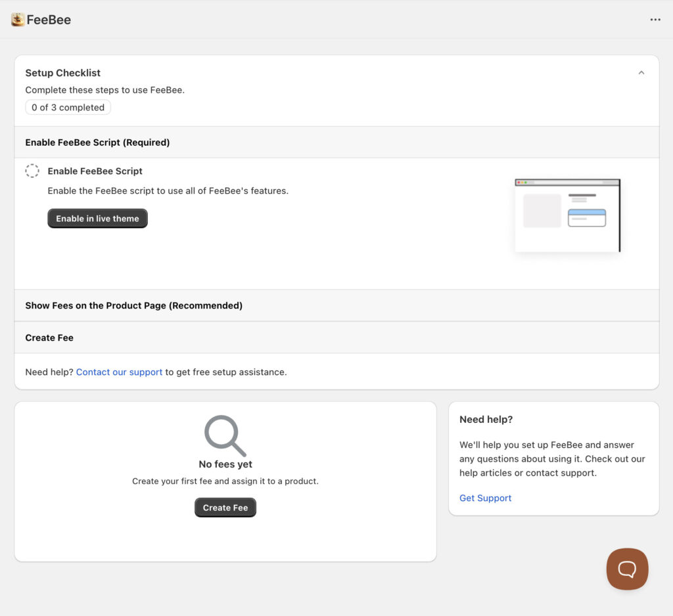
Task: Click the theme preview illustration
Action: tap(567, 215)
